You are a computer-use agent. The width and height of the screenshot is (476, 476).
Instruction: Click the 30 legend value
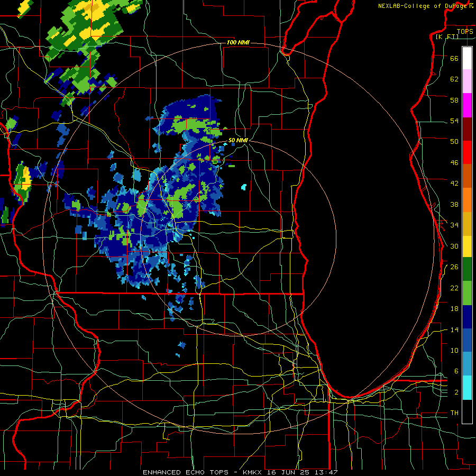(454, 246)
